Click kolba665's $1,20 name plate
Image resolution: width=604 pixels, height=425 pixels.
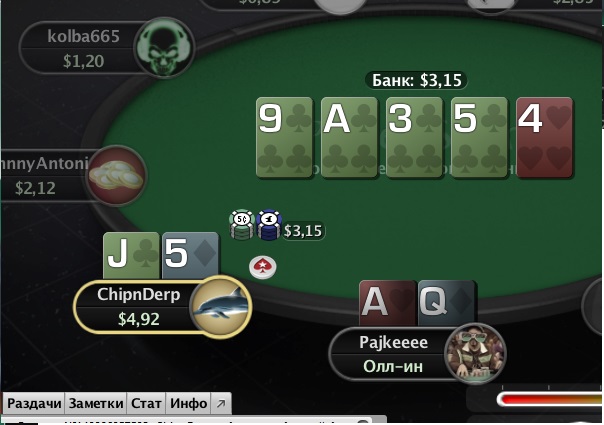coord(83,48)
